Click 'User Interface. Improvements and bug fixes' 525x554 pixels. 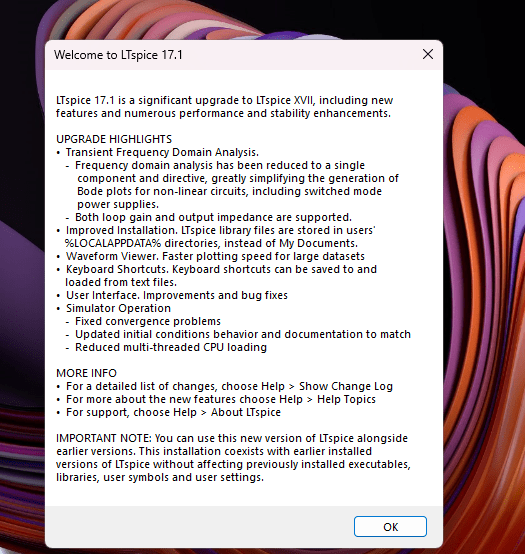pyautogui.click(x=177, y=295)
